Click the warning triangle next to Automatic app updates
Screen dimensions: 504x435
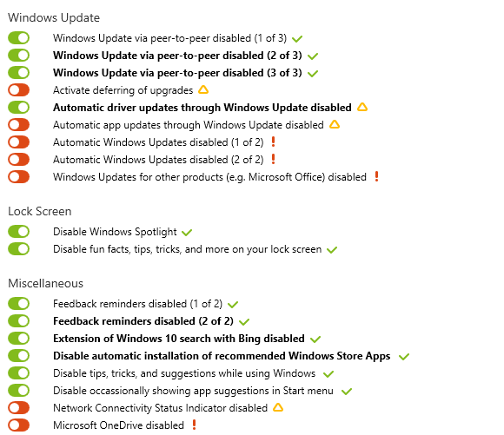click(x=335, y=124)
